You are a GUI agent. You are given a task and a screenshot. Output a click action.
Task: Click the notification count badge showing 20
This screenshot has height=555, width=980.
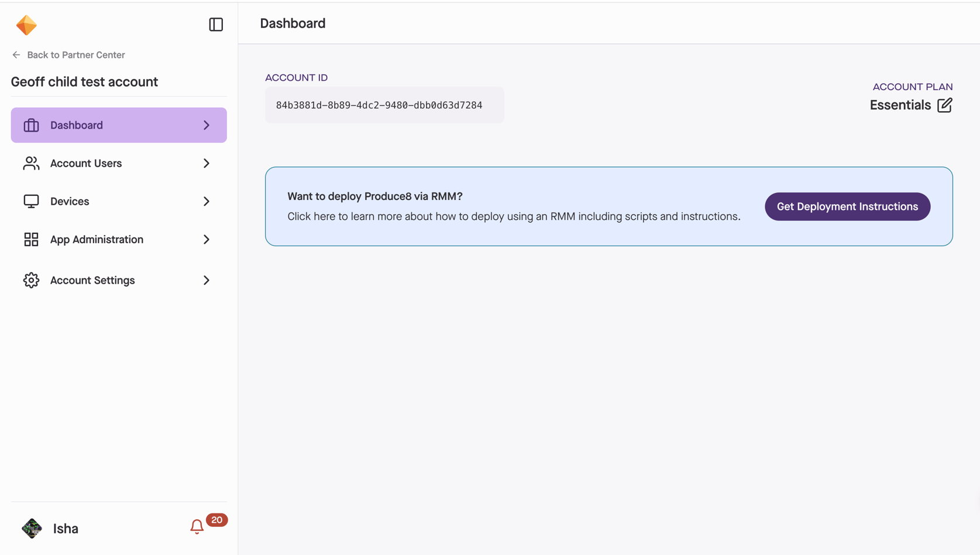point(217,519)
